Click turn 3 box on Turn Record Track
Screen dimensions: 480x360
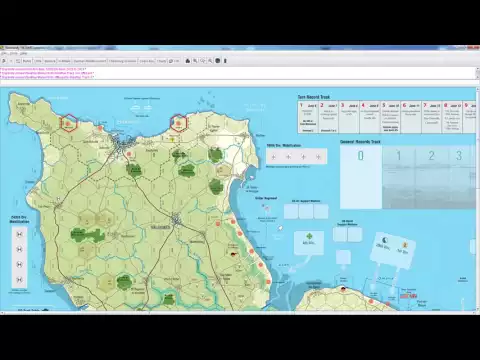349,117
